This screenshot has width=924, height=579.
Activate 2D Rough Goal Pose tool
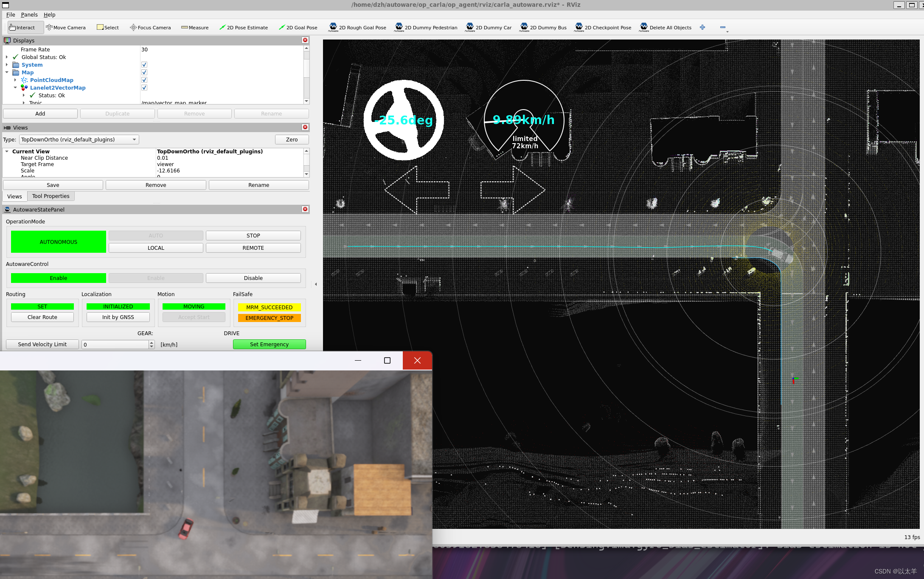[357, 28]
